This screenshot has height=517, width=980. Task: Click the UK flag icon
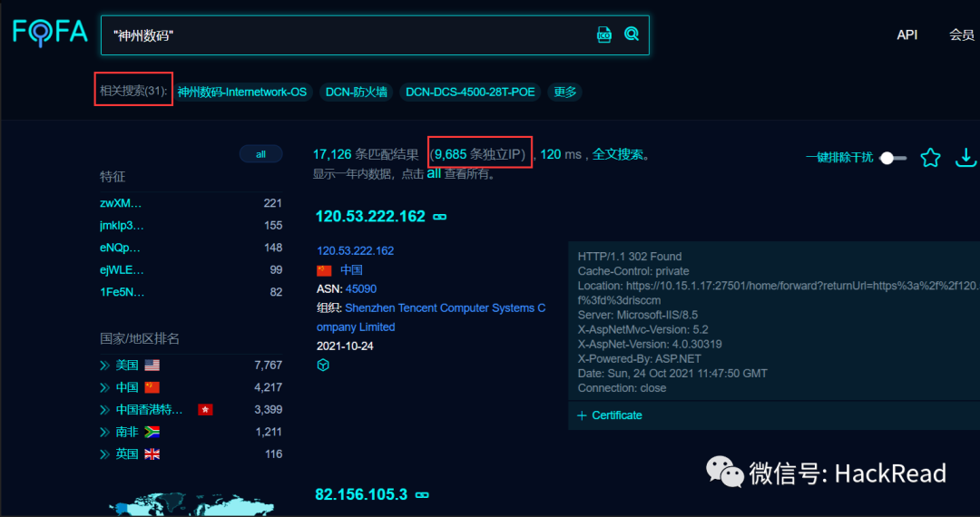click(152, 454)
